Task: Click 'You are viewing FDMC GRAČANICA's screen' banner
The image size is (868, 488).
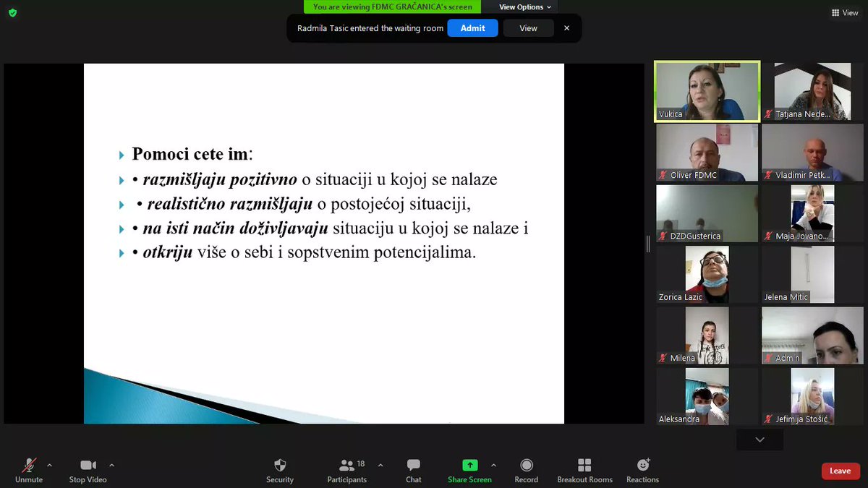Action: 393,7
